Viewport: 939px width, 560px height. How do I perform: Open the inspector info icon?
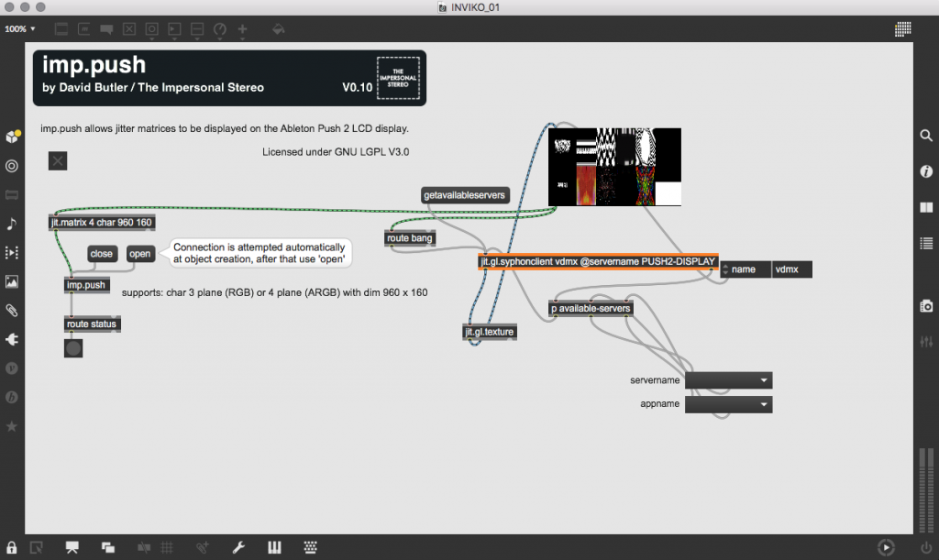[926, 171]
